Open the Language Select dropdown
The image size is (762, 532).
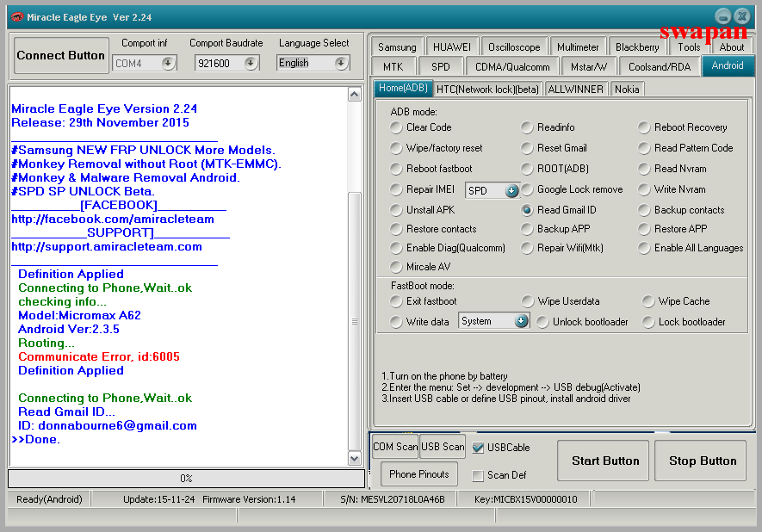(341, 63)
